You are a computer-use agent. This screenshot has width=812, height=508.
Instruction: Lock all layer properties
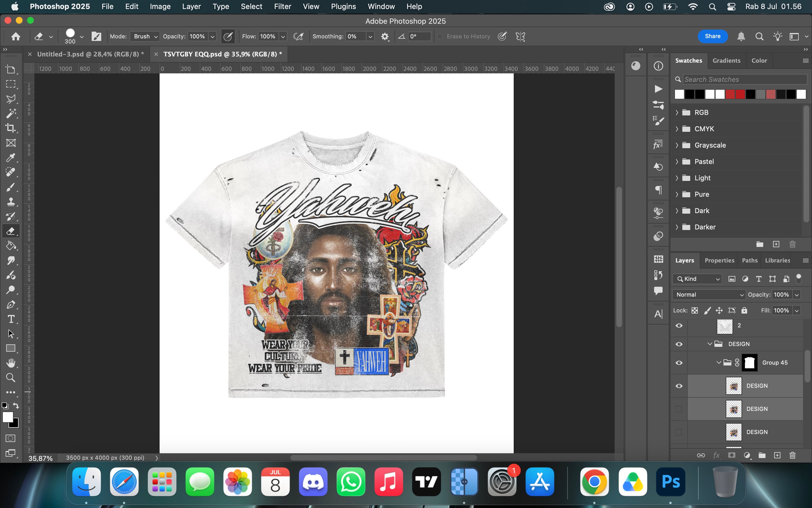[x=744, y=310]
